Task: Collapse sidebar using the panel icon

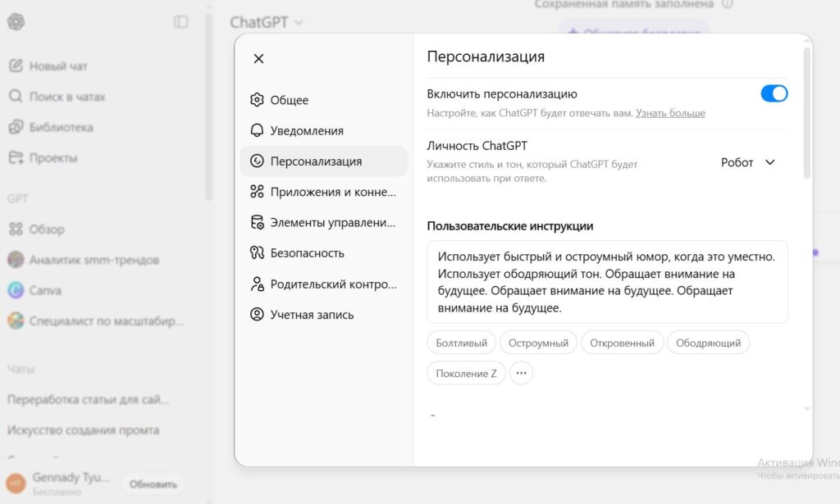Action: click(x=181, y=22)
